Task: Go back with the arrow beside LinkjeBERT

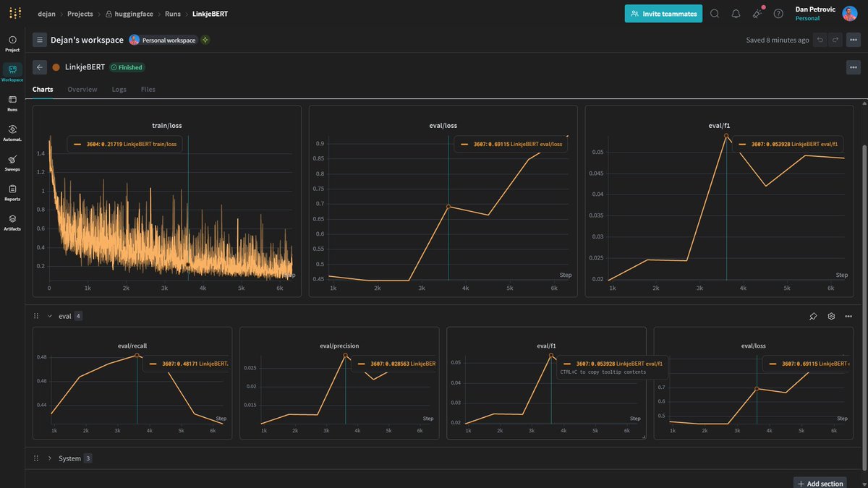Action: pyautogui.click(x=40, y=67)
